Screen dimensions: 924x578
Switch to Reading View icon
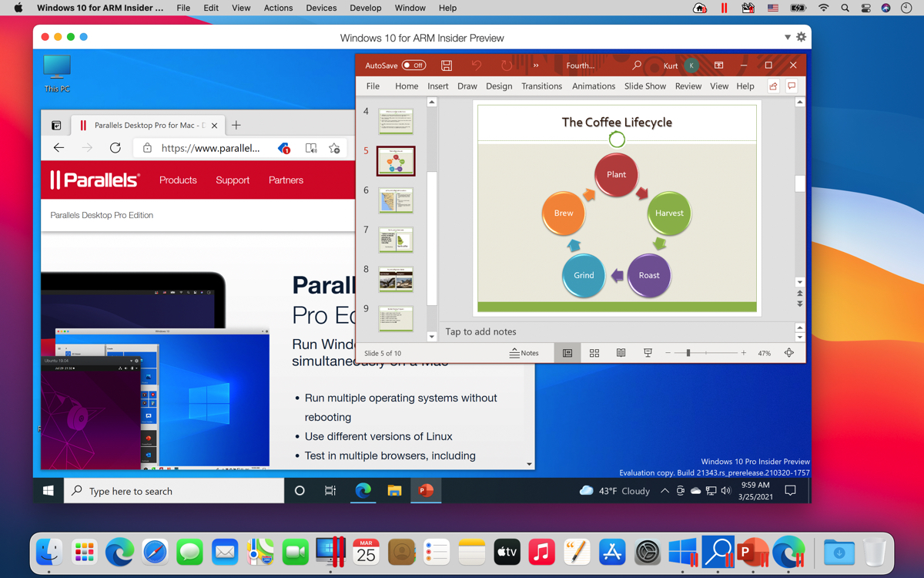621,353
